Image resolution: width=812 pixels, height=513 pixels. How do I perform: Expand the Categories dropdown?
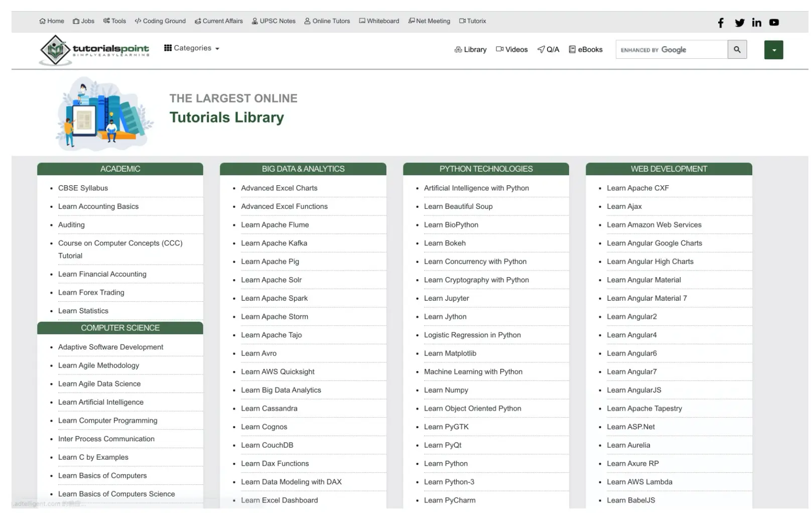[x=192, y=48]
